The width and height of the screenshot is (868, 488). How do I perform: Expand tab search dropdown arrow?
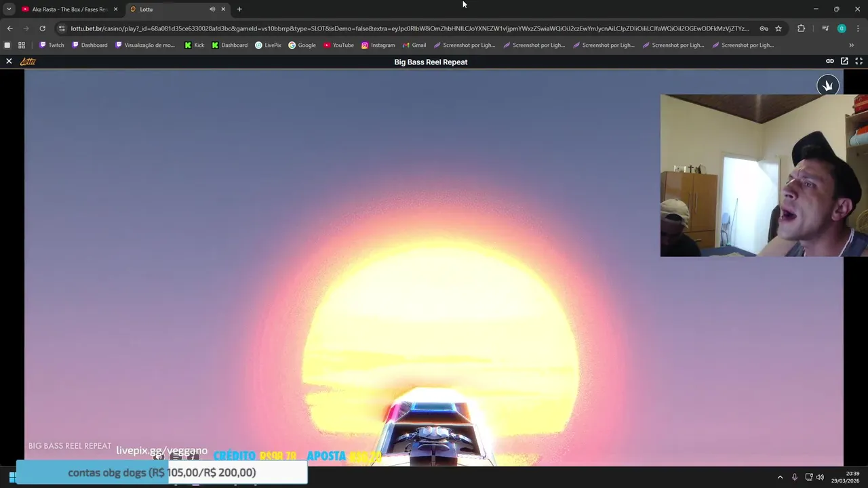[x=9, y=9]
